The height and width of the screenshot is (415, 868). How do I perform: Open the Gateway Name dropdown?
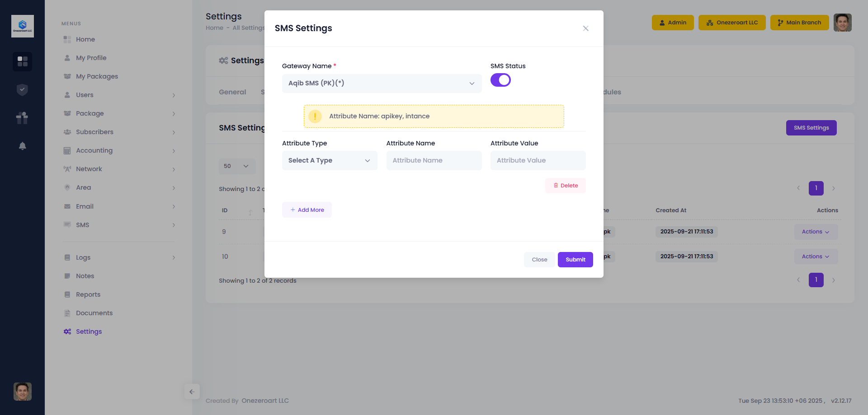point(382,84)
